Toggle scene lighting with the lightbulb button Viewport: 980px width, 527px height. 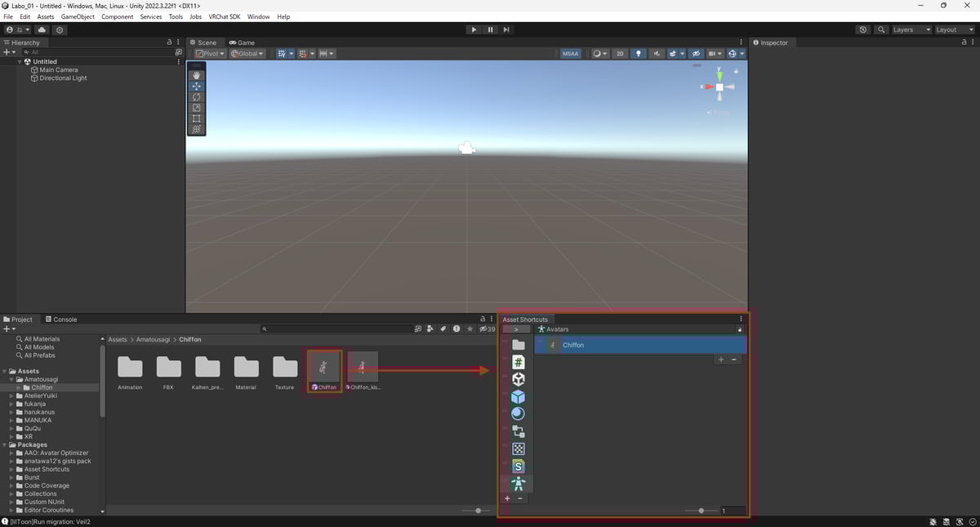click(x=639, y=54)
